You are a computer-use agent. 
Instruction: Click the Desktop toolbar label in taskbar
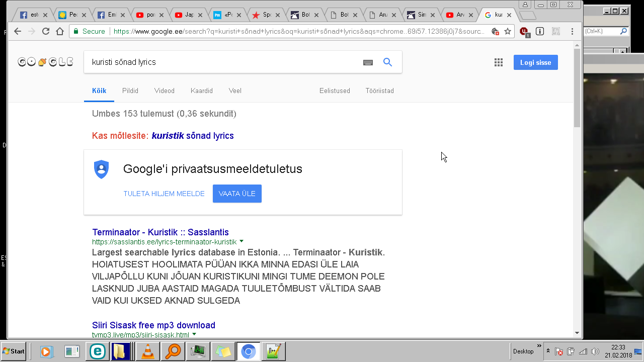click(x=523, y=351)
